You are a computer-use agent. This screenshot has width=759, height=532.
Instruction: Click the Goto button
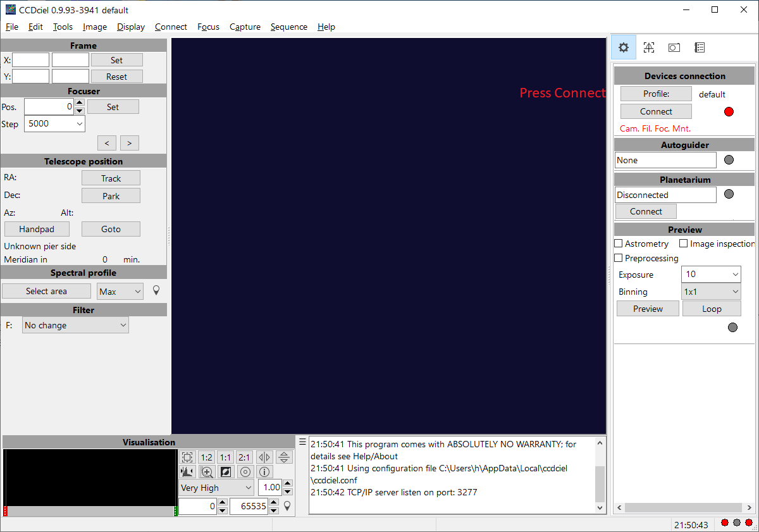(111, 229)
